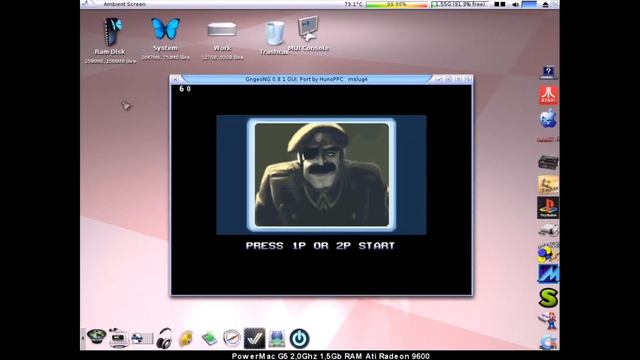Open the Work drive icon

(x=222, y=30)
